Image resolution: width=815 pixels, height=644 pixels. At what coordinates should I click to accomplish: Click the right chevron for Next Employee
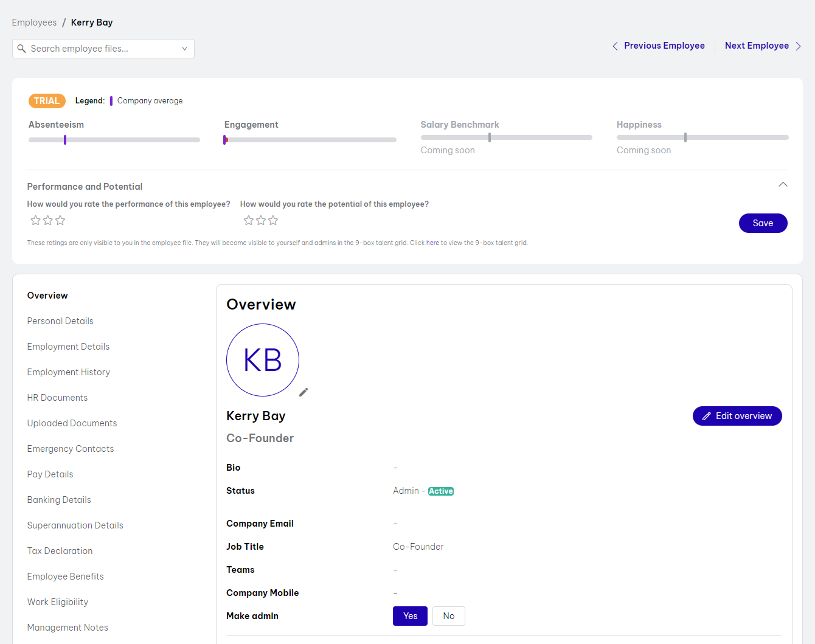798,46
